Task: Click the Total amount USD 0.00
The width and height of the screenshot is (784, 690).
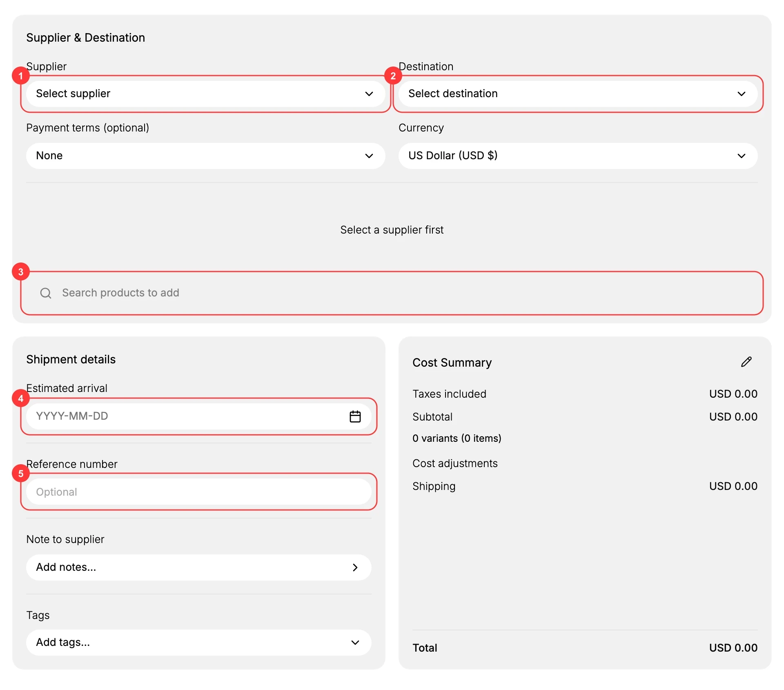Action: (x=733, y=648)
